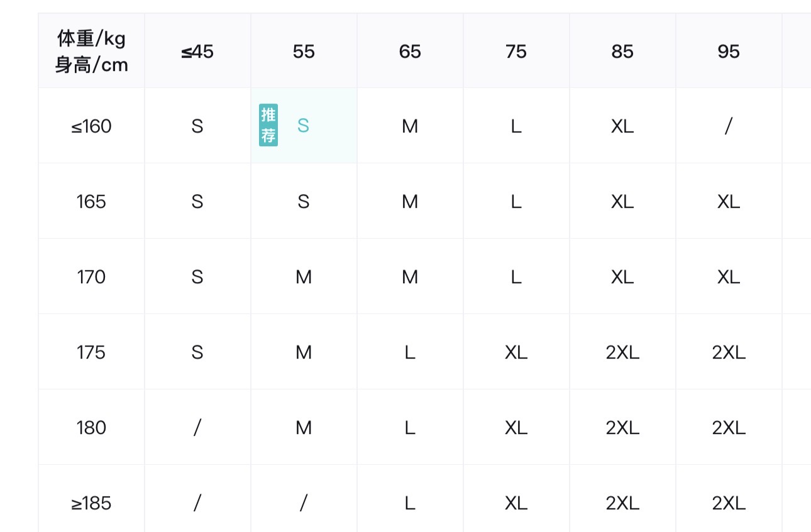
Task: Select the 175 cm row header
Action: tap(92, 352)
